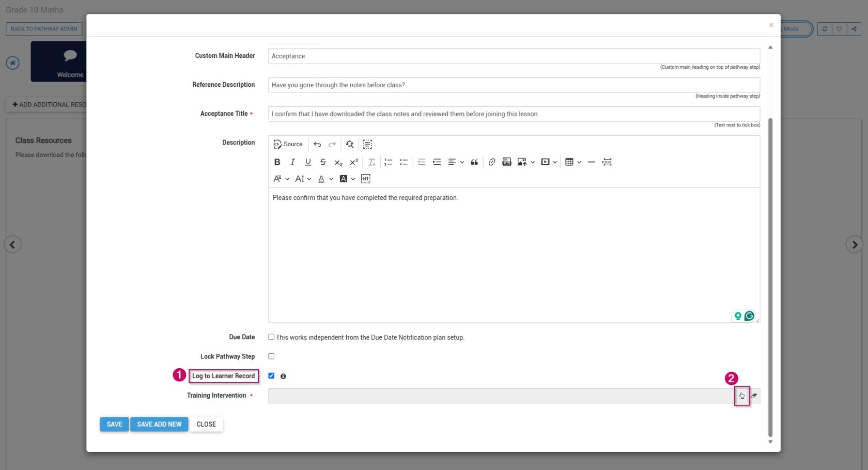Toggle the H1 show blocks button
This screenshot has height=470, width=868.
click(366, 179)
